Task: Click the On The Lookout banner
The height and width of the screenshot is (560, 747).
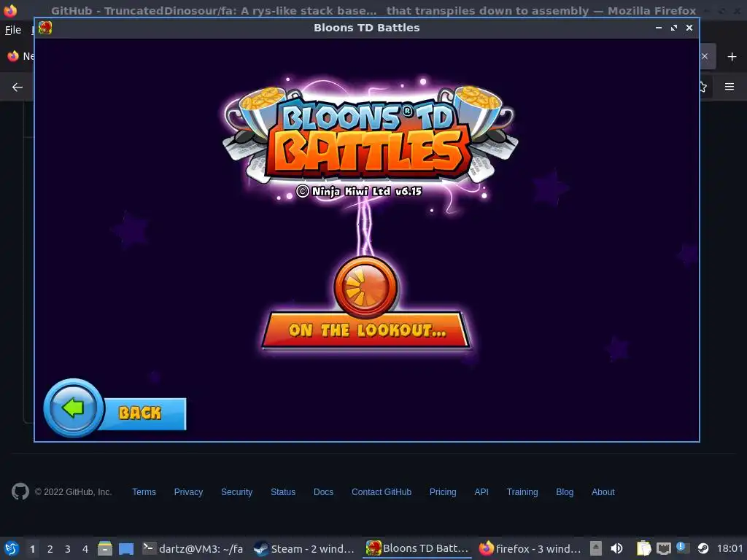Action: 366,330
